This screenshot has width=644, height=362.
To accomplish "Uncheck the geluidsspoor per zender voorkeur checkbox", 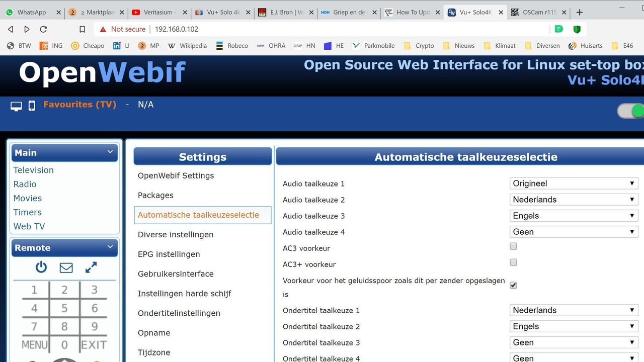I will 513,285.
